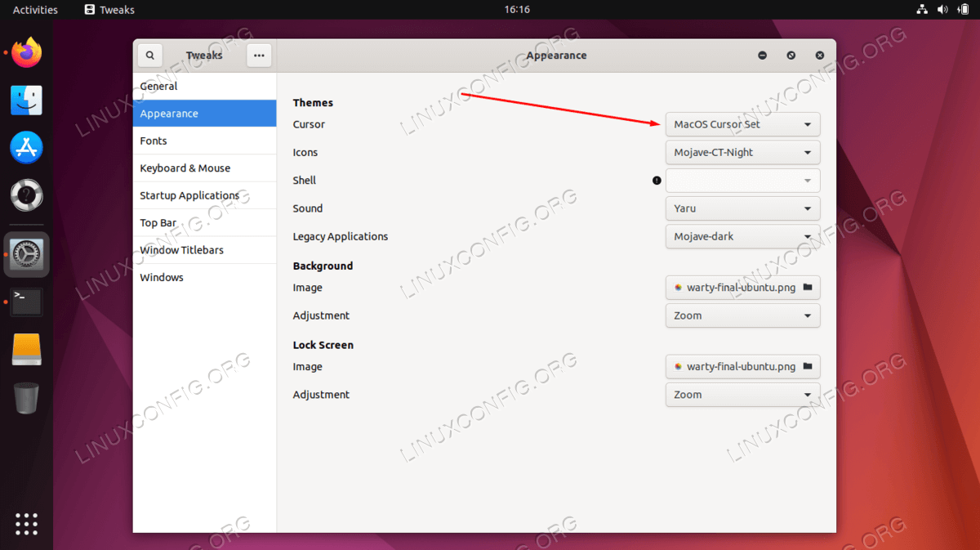Go to Fonts section

point(205,141)
